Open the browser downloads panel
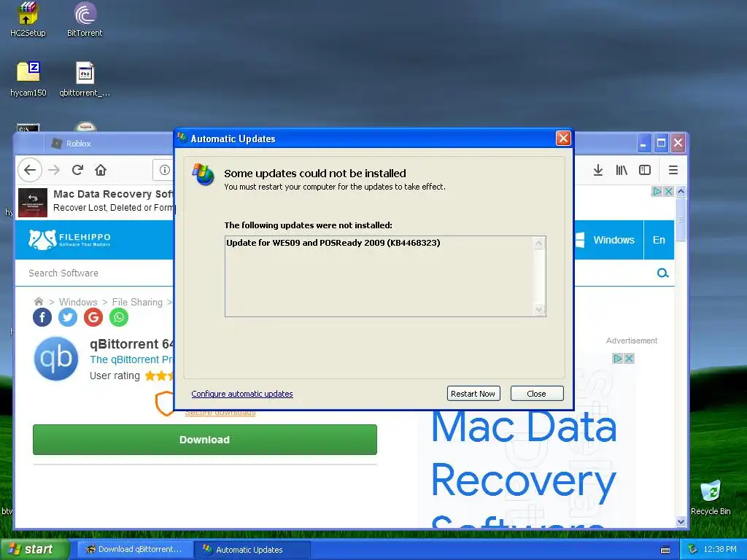Viewport: 747px width, 560px height. [598, 170]
